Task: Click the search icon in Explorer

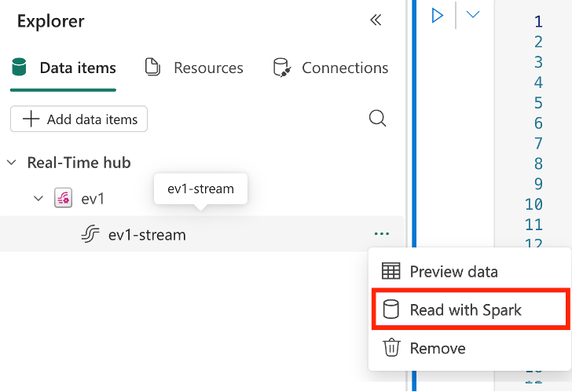Action: pyautogui.click(x=377, y=119)
